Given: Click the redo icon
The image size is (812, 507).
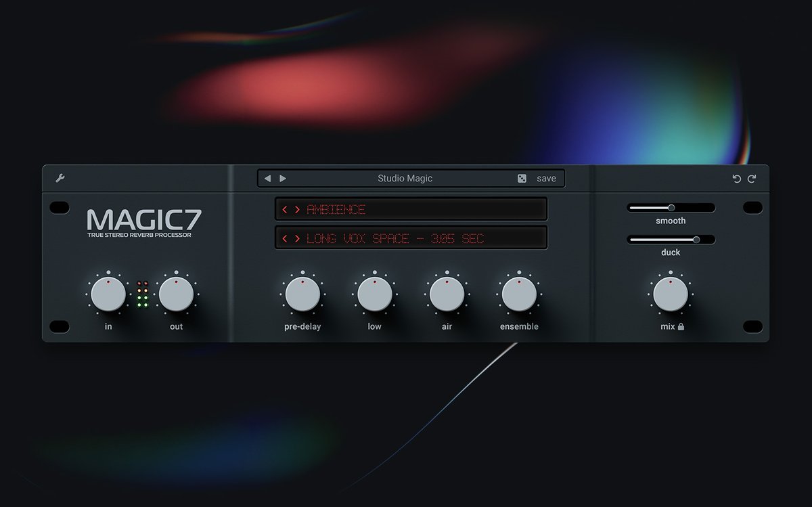Looking at the screenshot, I should point(752,178).
